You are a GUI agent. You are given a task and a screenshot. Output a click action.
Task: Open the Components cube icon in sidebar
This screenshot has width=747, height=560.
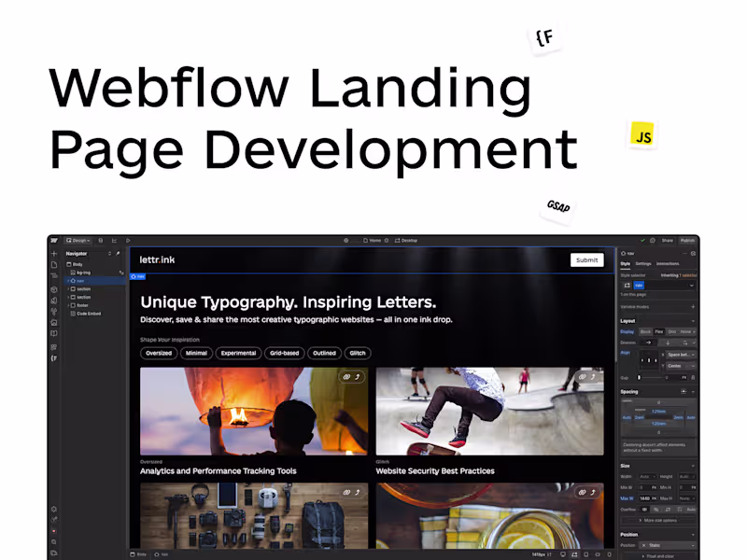[x=54, y=289]
